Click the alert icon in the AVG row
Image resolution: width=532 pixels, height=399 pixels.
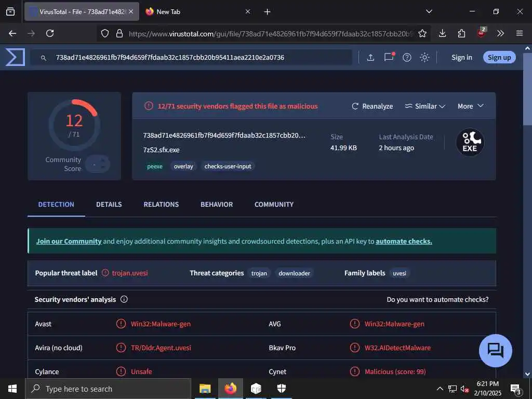click(354, 324)
